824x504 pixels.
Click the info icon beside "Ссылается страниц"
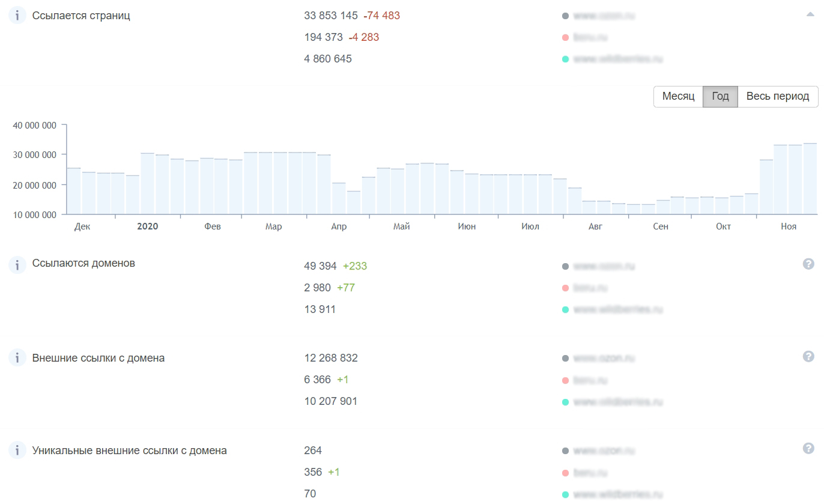(17, 16)
